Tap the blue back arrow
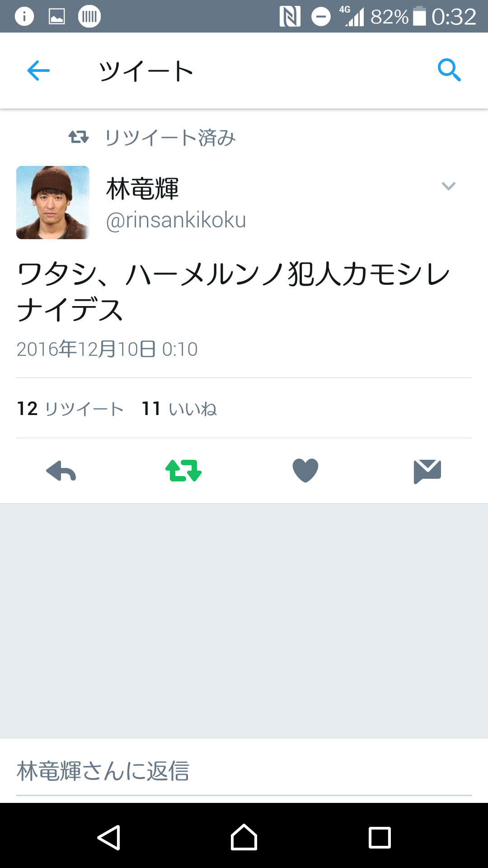Image resolution: width=488 pixels, height=868 pixels. coord(38,71)
